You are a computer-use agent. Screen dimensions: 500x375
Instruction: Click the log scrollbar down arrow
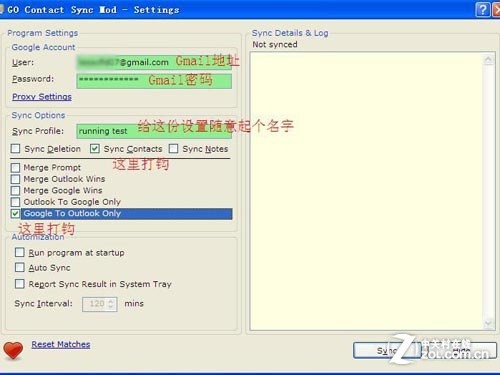(488, 323)
